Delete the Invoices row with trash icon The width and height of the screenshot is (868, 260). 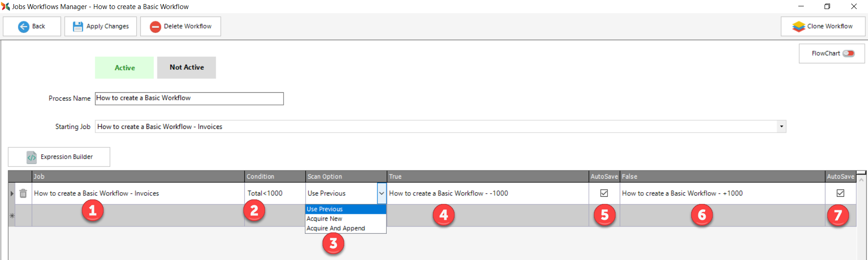23,194
